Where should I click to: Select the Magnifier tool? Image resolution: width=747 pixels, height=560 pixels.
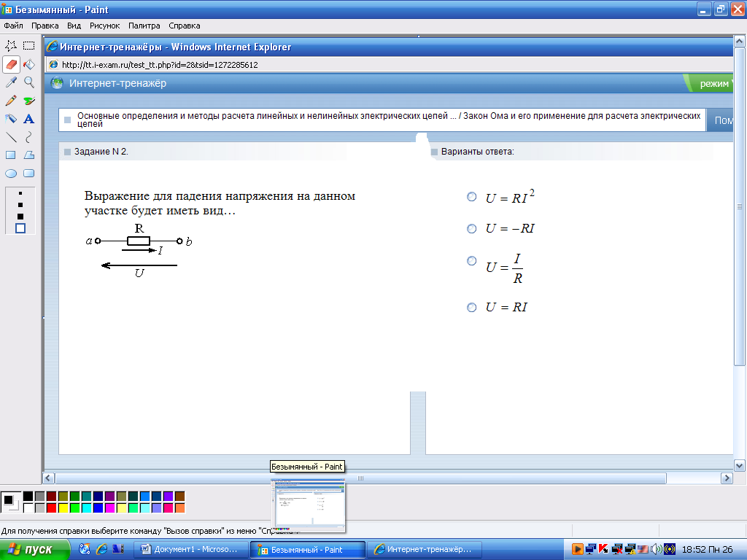pos(29,82)
